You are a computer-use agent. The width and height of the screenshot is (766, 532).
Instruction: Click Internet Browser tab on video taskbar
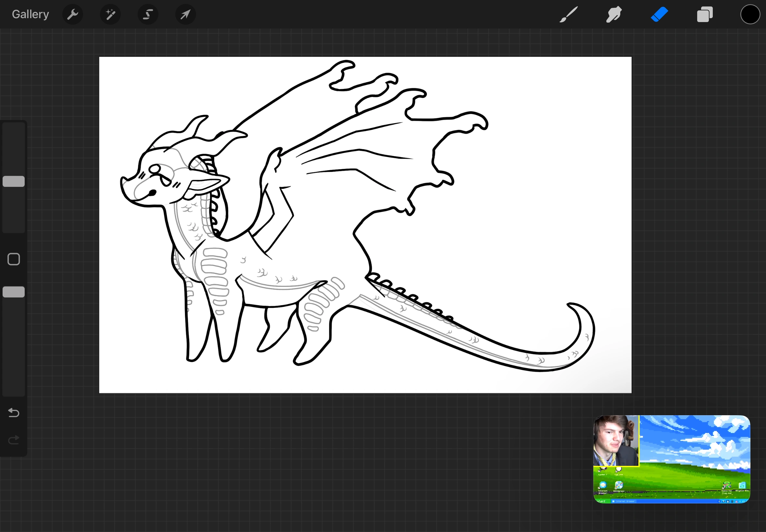click(624, 501)
